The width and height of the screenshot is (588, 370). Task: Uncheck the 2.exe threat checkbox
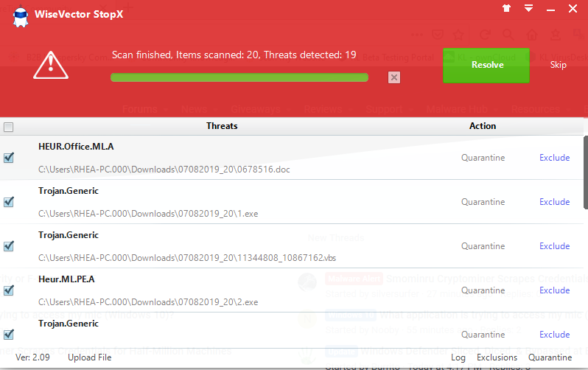click(x=8, y=290)
